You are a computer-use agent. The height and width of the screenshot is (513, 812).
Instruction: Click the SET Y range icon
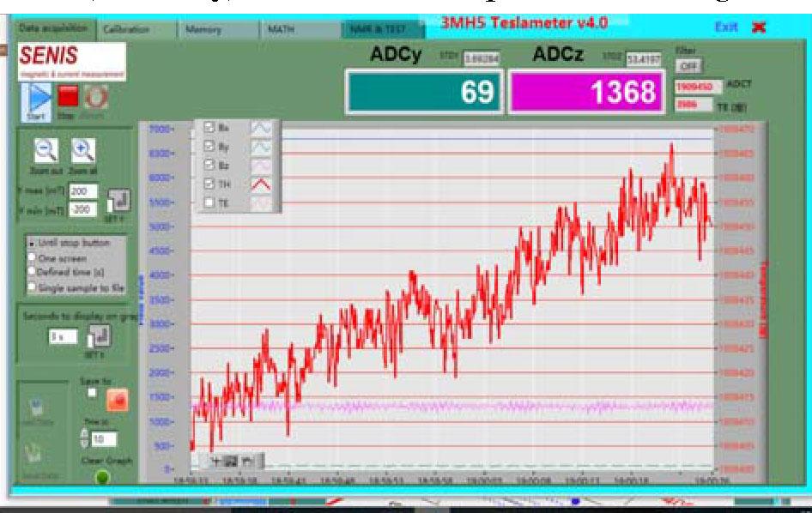pos(118,201)
